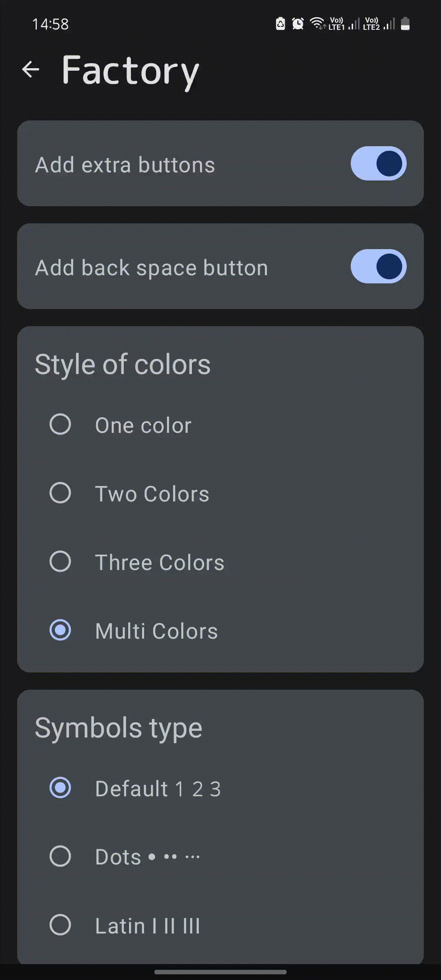Tap the alarm clock status icon

(x=298, y=24)
